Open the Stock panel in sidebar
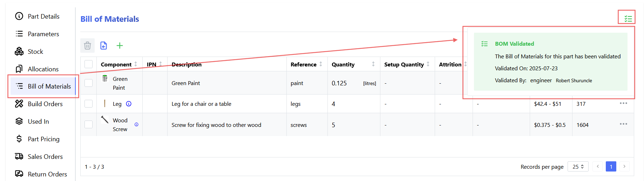Screen dimensions: 644x181 tap(35, 52)
